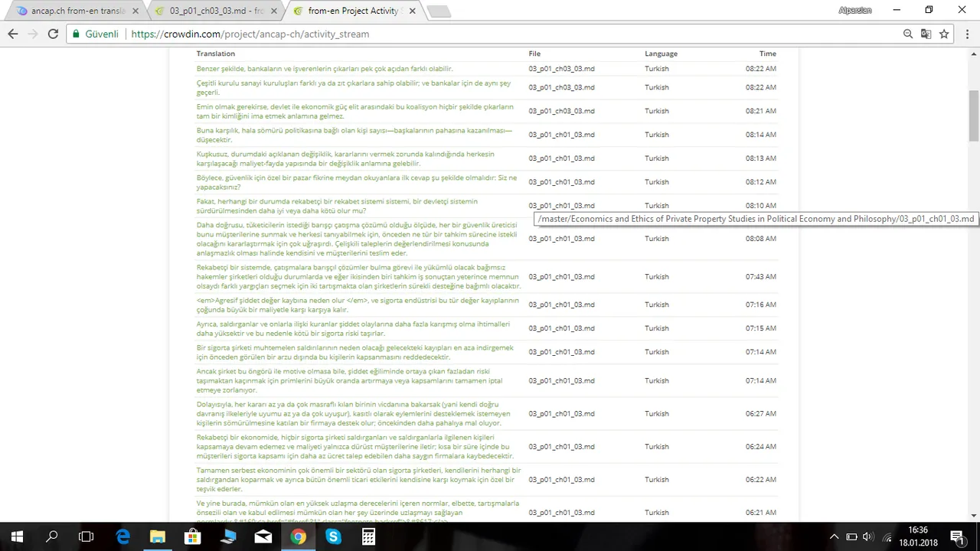Click the page vertical scrollbar thumb
980x551 pixels.
click(974, 115)
